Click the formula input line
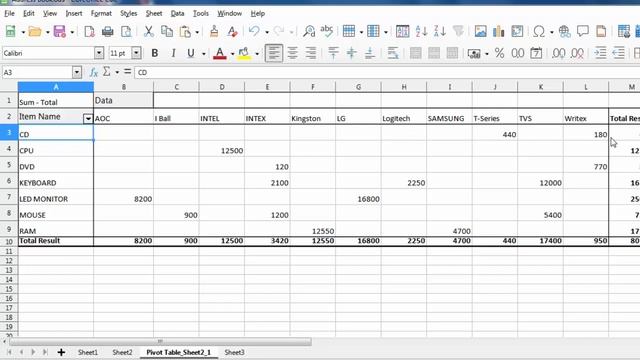 coord(387,73)
